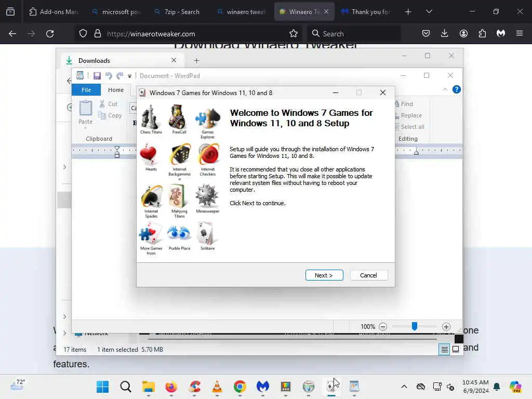
Task: Cancel the Windows 7 Games setup
Action: pos(368,275)
